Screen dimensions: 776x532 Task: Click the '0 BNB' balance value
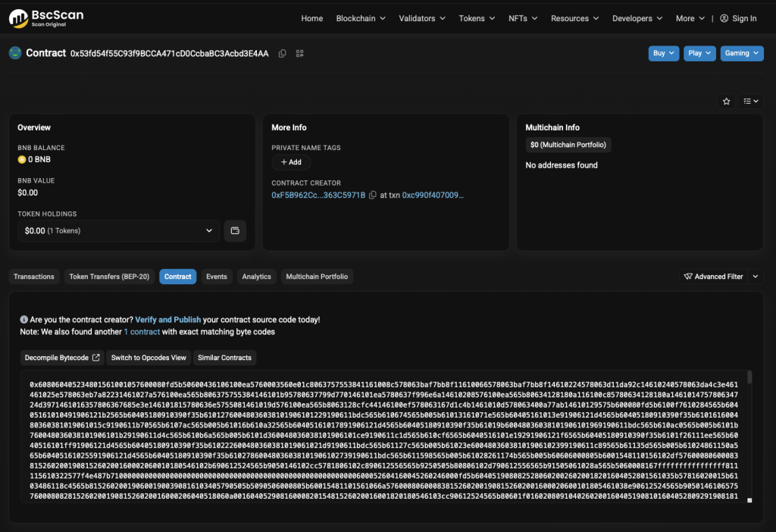[x=39, y=159]
